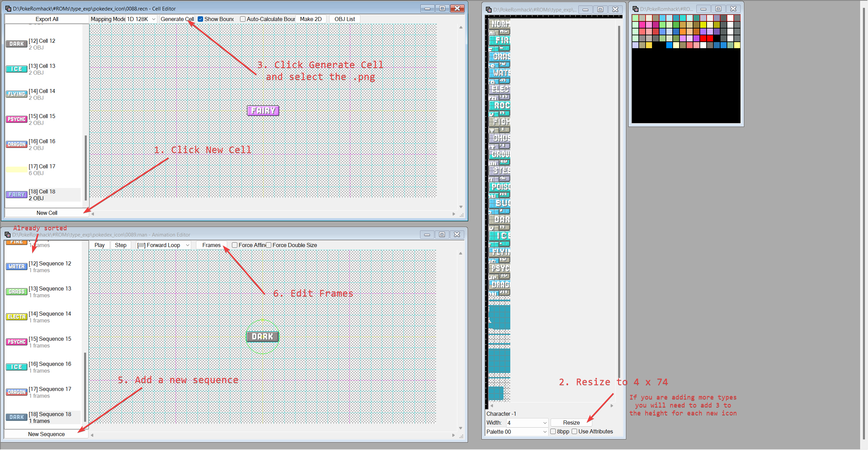The height and width of the screenshot is (450, 868).
Task: Select the '[14] Sequence 14' list entry
Action: pyautogui.click(x=43, y=317)
